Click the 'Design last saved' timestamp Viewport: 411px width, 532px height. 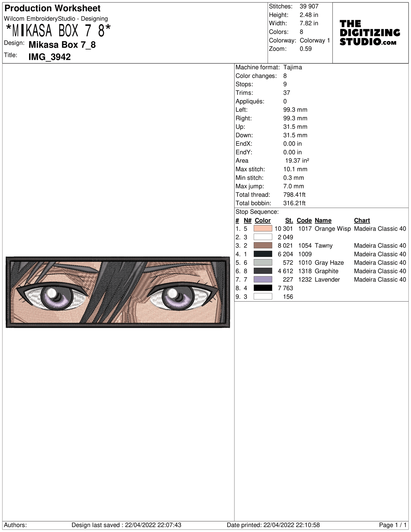click(x=126, y=525)
